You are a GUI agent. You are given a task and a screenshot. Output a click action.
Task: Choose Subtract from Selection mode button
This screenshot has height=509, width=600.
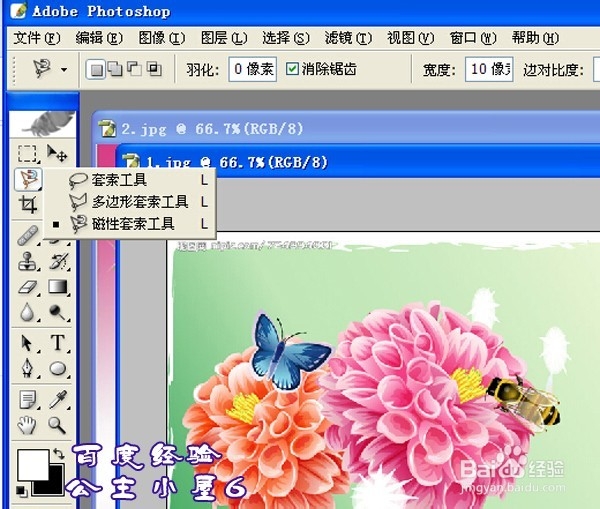[134, 69]
